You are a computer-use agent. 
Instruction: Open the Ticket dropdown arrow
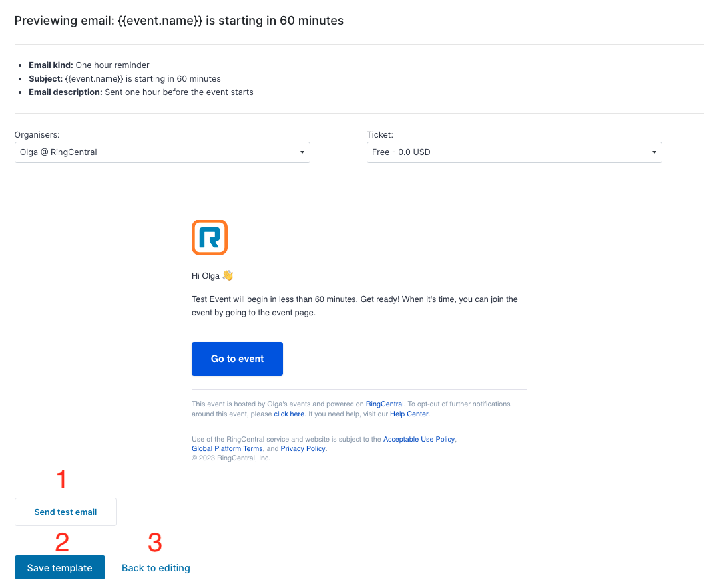(x=654, y=152)
